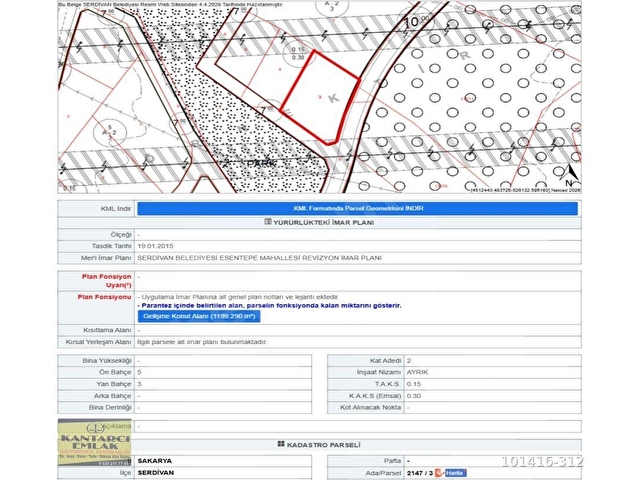The width and height of the screenshot is (640, 480).
Task: Click the table icon before YÜRÜRLÜKTEKİ İMAR PLANI
Action: coord(268,222)
